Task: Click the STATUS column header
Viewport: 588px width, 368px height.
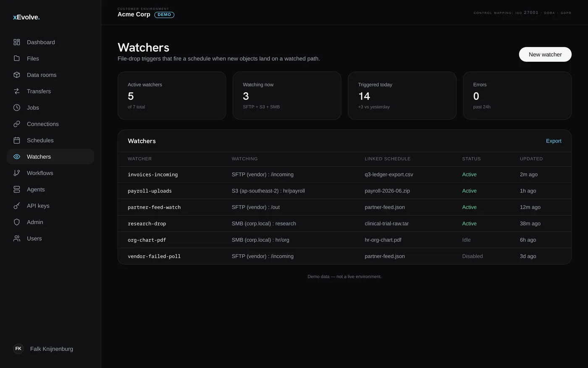Action: tap(472, 159)
